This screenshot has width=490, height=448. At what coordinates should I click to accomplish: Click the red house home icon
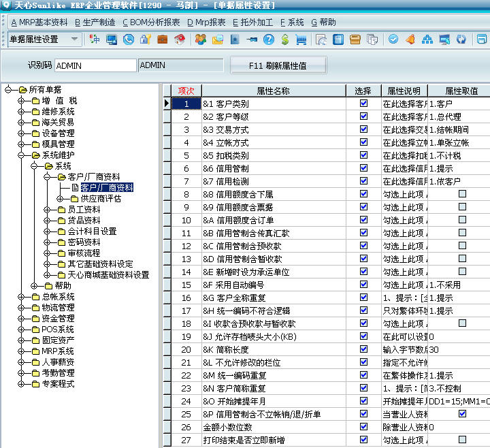180,39
